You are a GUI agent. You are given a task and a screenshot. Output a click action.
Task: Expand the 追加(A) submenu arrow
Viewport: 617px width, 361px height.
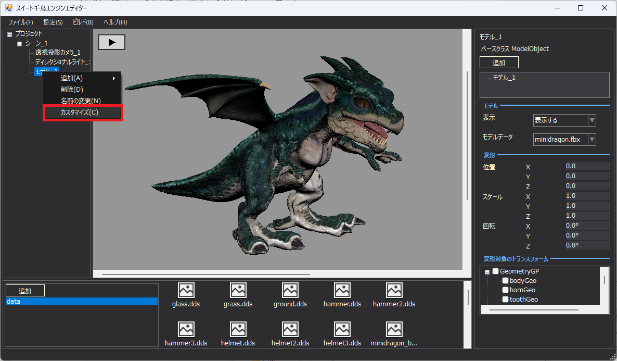point(114,78)
